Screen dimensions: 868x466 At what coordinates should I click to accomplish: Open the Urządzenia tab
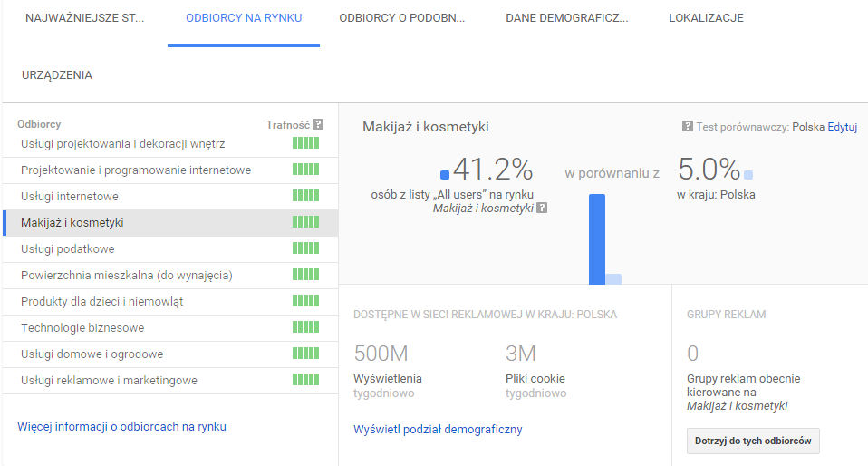56,75
